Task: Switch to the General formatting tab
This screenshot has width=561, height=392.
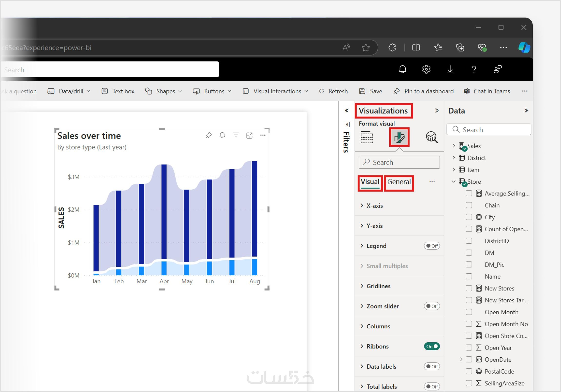Action: 399,182
